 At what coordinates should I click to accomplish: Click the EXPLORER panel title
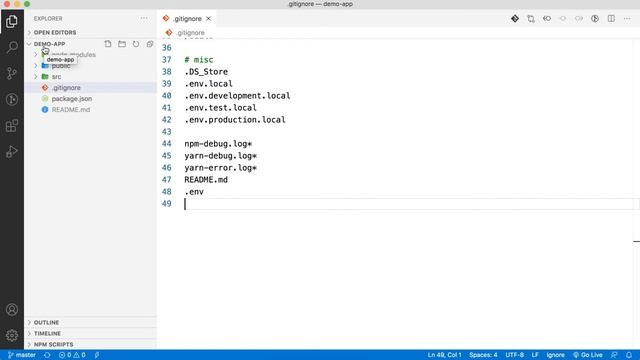click(48, 19)
